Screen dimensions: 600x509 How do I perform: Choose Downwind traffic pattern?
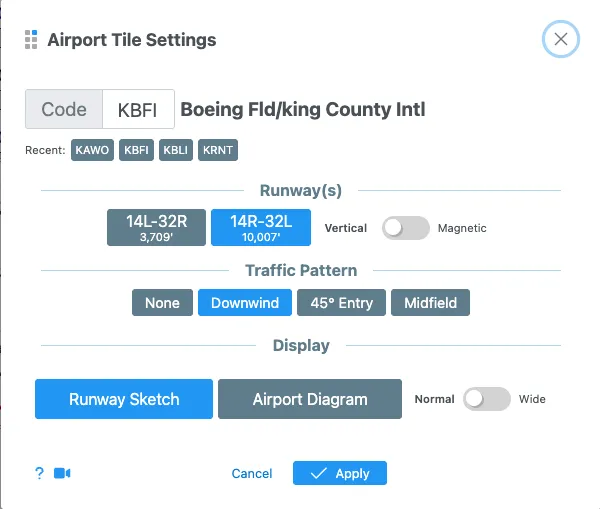(x=245, y=303)
